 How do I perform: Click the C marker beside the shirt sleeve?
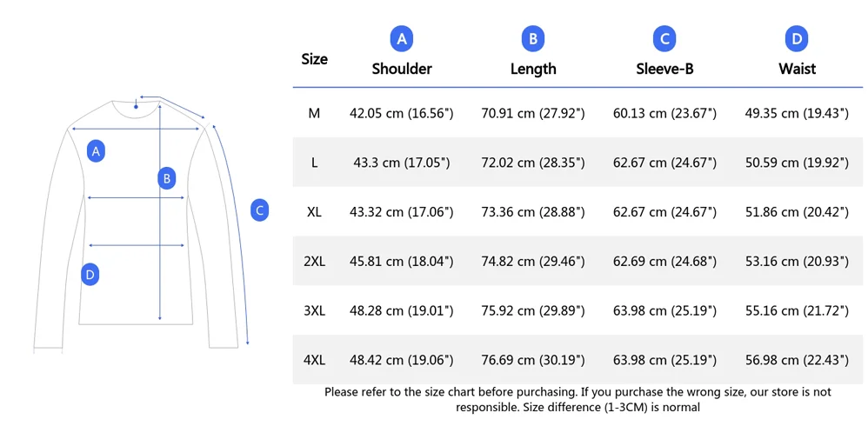point(259,210)
